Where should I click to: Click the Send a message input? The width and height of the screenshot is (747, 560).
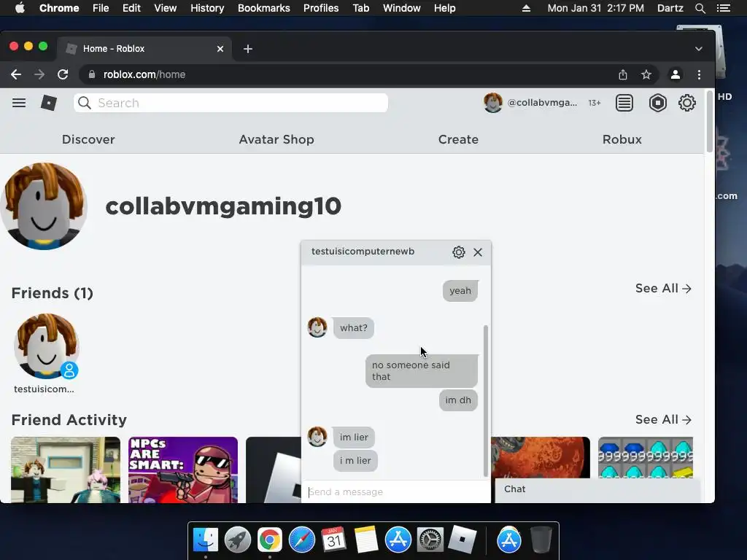(396, 492)
